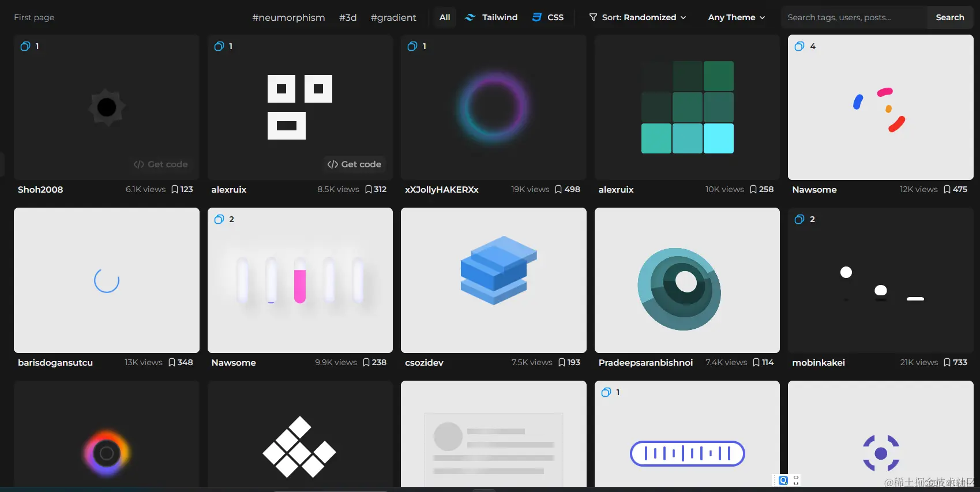Open the 2 variations icon on Nawsome's test-tube loader card

[219, 219]
